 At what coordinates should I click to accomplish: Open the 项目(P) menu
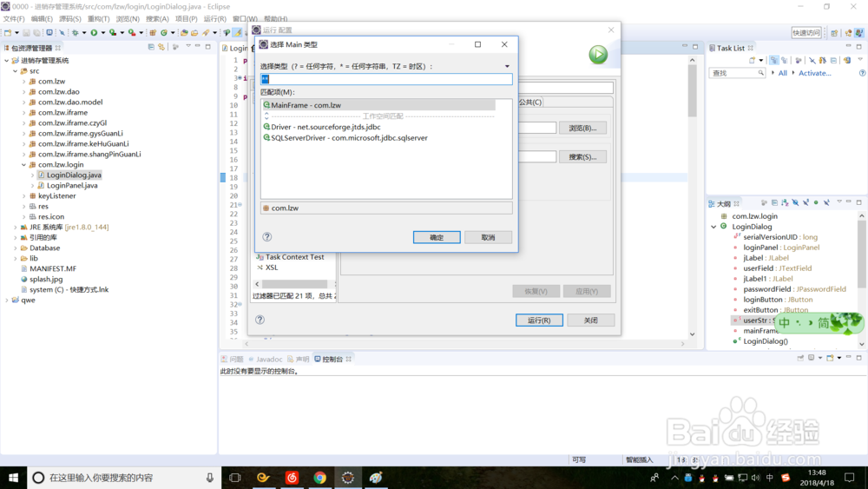(x=186, y=19)
